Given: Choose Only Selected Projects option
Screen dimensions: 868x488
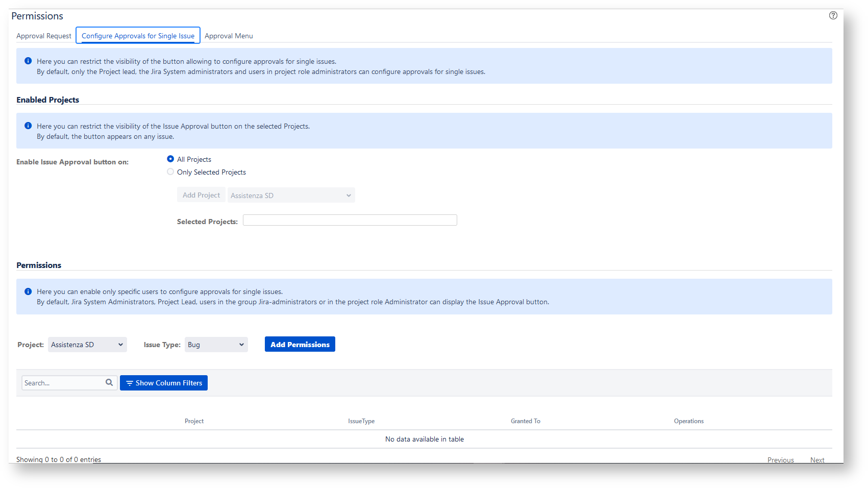Looking at the screenshot, I should coord(170,172).
